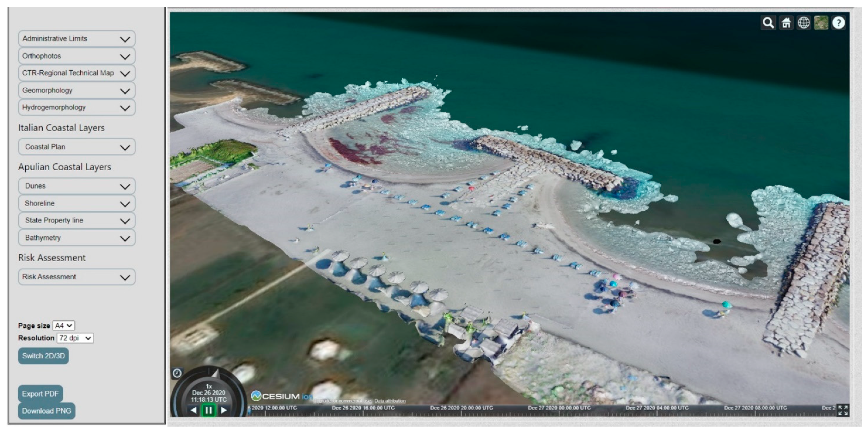The width and height of the screenshot is (868, 434).
Task: Open the Cesium search geocoder icon
Action: [x=768, y=23]
